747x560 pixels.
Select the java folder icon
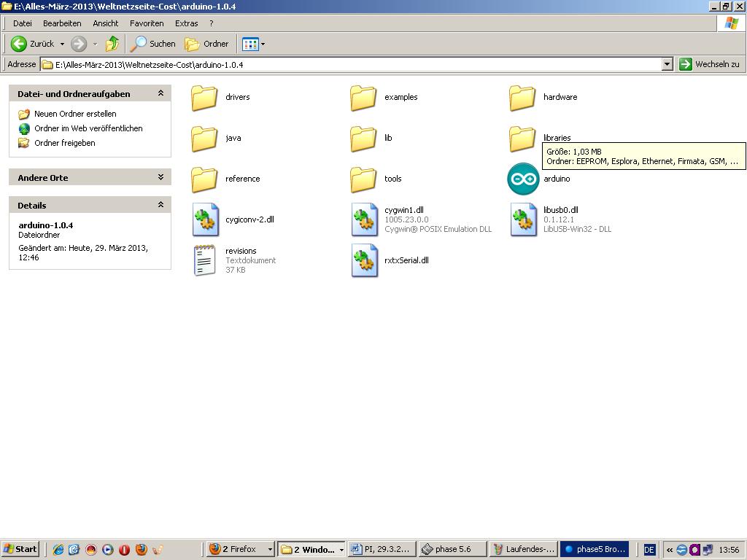pyautogui.click(x=204, y=139)
